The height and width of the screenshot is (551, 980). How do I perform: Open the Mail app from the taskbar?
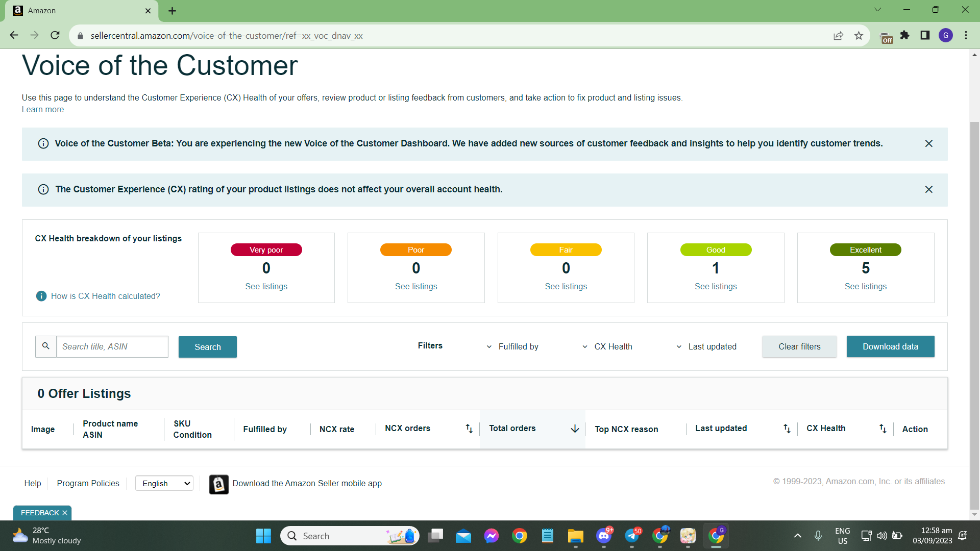(x=463, y=536)
